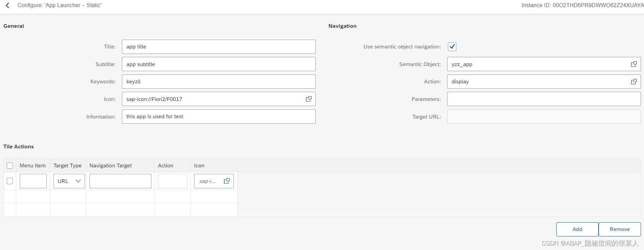Check the first Tile Actions row checkbox
Viewport: 644px width, 250px height.
click(x=10, y=181)
